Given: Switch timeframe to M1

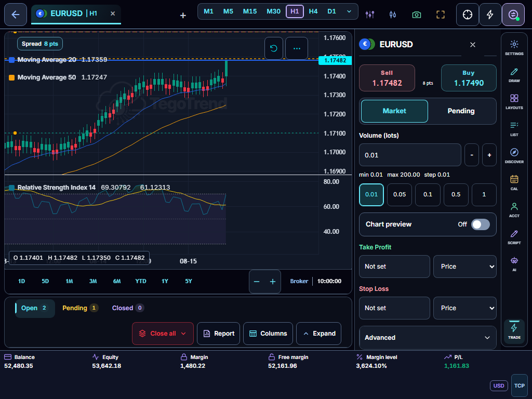Looking at the screenshot, I should [208, 11].
